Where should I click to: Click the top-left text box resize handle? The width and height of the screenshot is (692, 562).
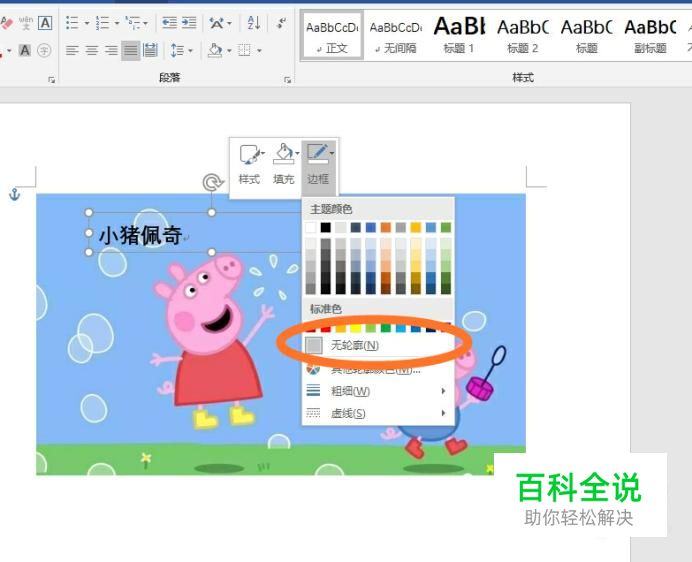click(x=89, y=212)
